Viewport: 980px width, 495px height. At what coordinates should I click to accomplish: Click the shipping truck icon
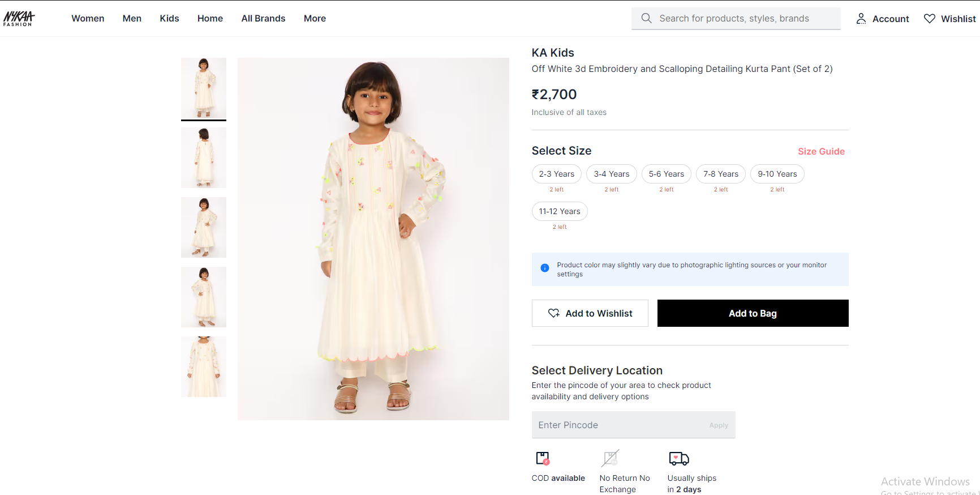pos(678,458)
